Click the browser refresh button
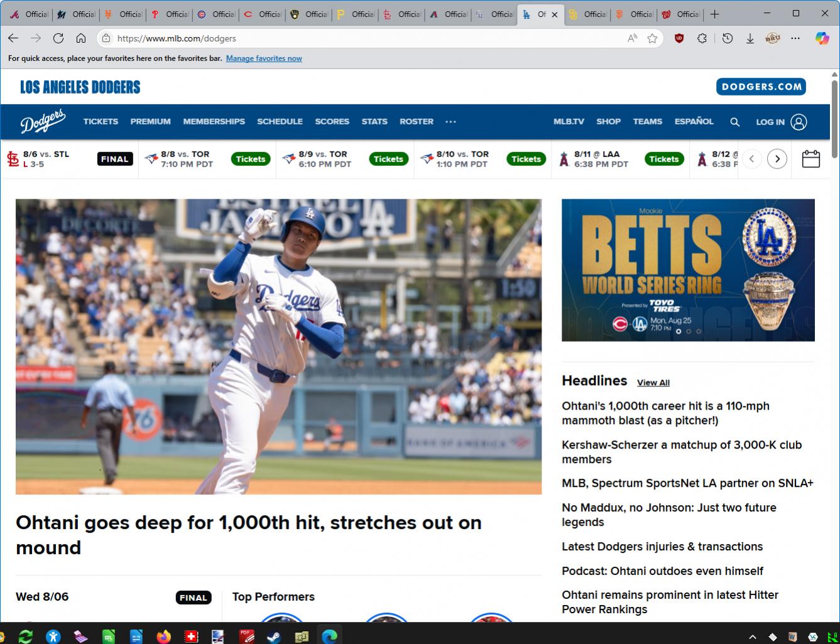The width and height of the screenshot is (840, 644). tap(58, 38)
